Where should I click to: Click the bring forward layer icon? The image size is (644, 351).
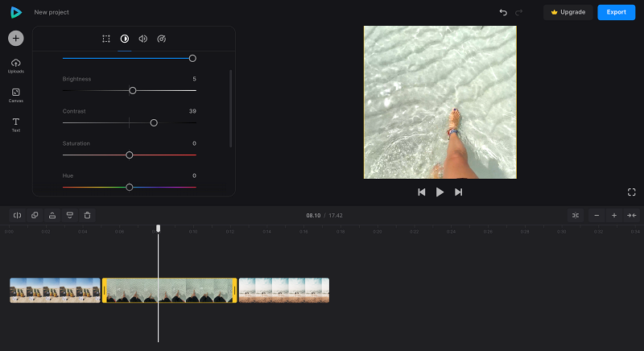[x=52, y=215]
